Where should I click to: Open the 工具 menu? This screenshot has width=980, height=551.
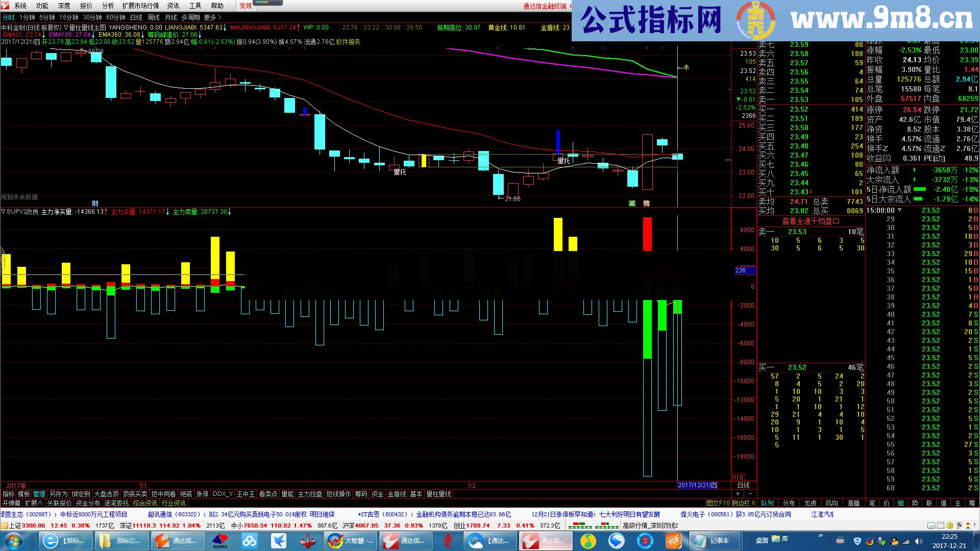click(193, 6)
